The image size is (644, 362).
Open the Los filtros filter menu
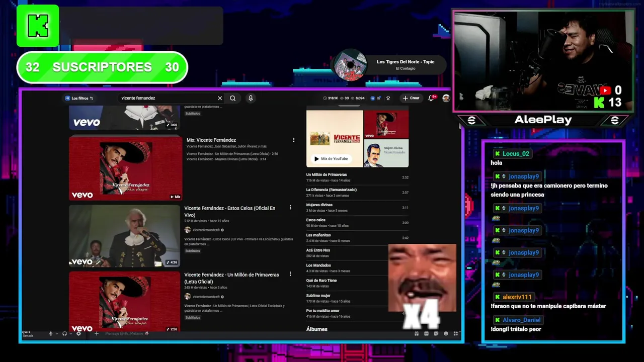click(79, 98)
